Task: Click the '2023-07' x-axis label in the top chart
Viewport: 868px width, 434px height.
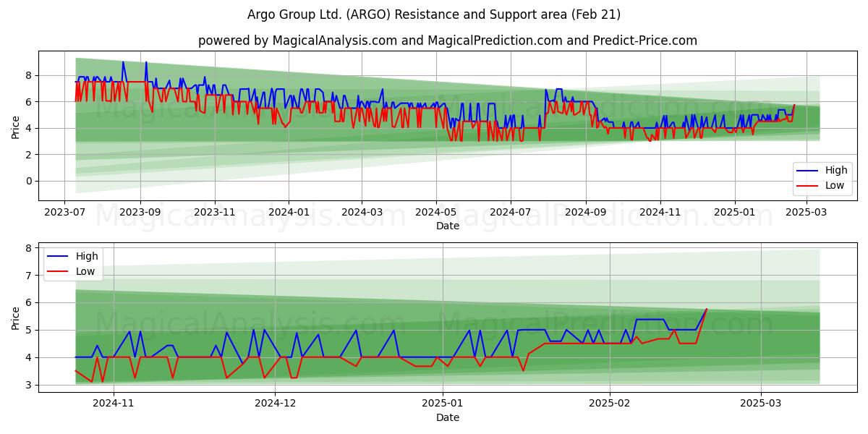Action: click(x=65, y=213)
